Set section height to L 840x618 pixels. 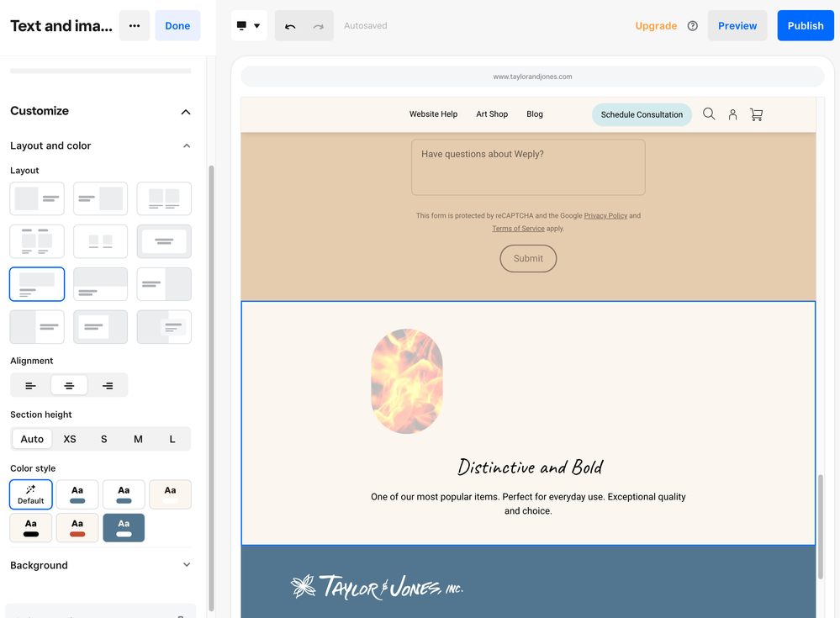pos(172,439)
